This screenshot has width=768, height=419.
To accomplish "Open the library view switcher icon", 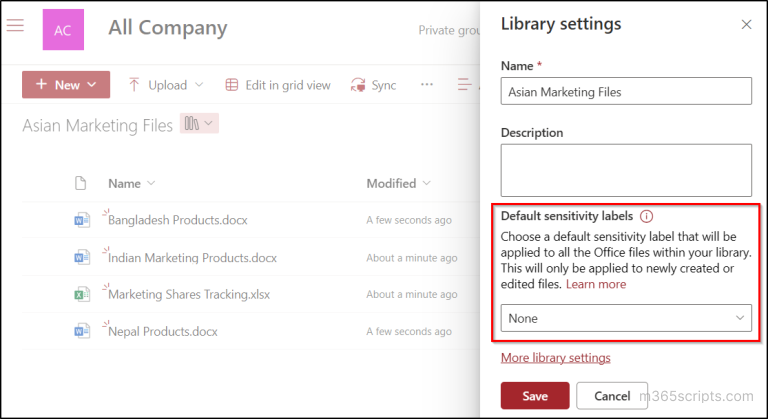I will 192,123.
